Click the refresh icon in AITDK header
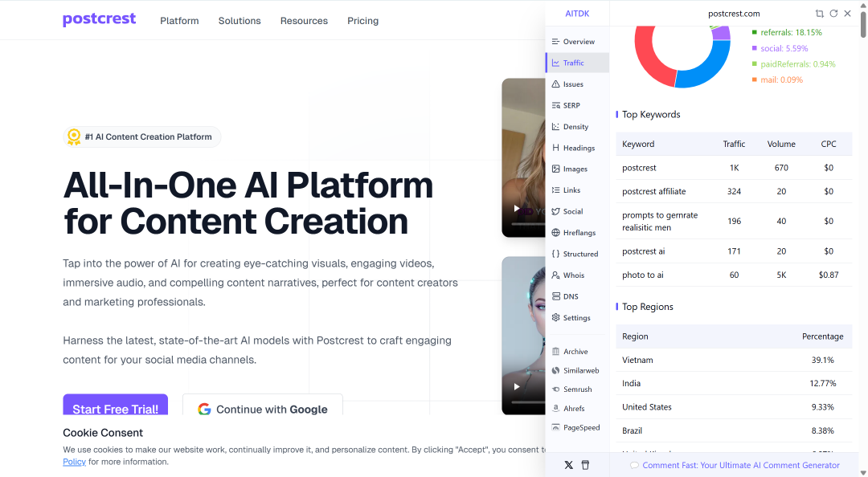The width and height of the screenshot is (868, 477). [833, 14]
